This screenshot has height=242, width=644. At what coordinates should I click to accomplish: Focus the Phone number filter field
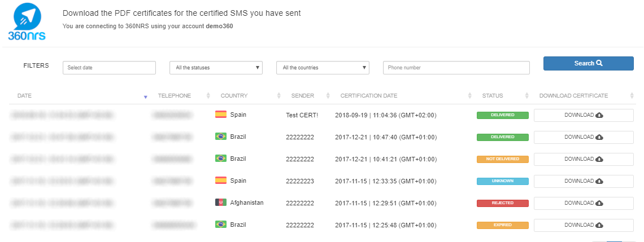coord(456,68)
